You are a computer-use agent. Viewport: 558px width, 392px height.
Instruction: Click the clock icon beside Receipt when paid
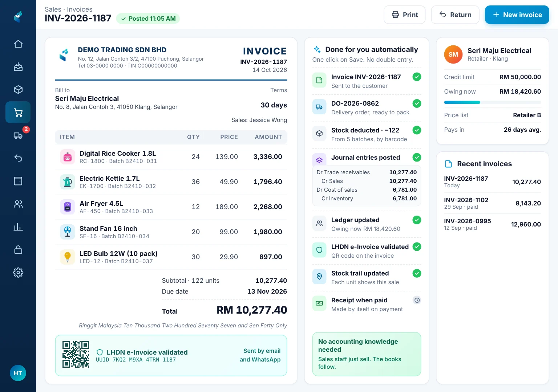(417, 300)
